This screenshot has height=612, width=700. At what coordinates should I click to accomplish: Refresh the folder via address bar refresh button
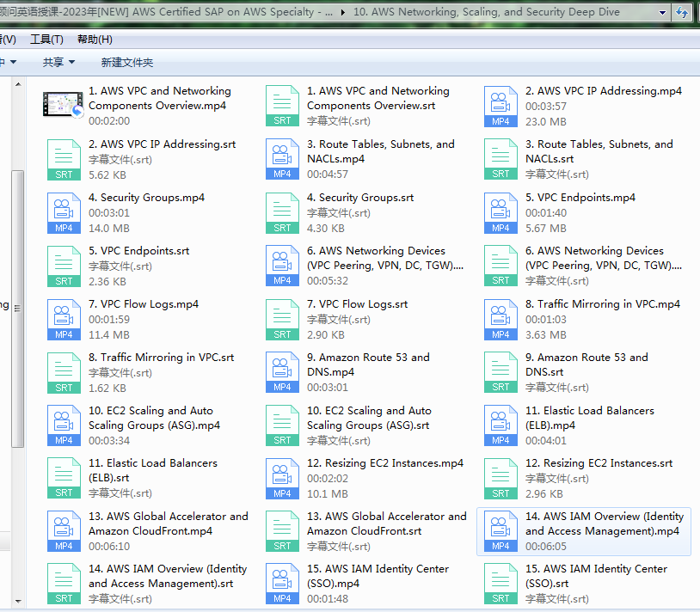[682, 13]
